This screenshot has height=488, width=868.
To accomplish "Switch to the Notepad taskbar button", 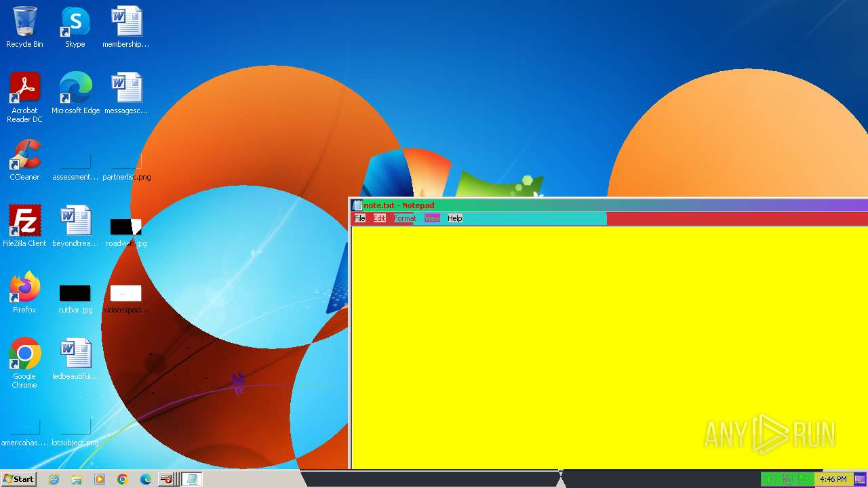I will tap(192, 479).
